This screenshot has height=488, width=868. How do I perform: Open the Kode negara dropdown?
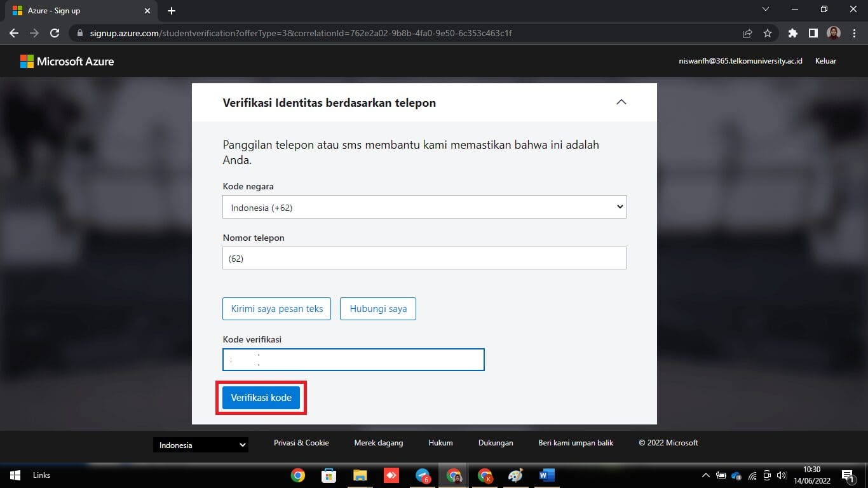point(424,207)
